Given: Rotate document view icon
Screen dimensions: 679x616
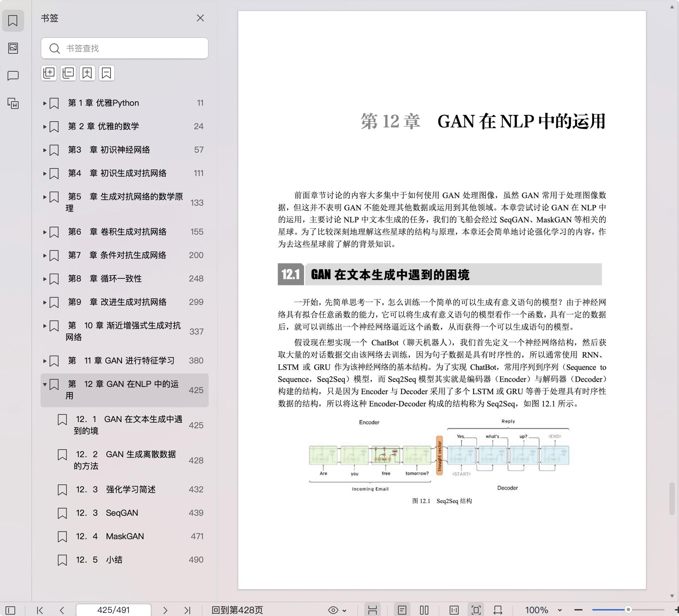Looking at the screenshot, I should 498,610.
